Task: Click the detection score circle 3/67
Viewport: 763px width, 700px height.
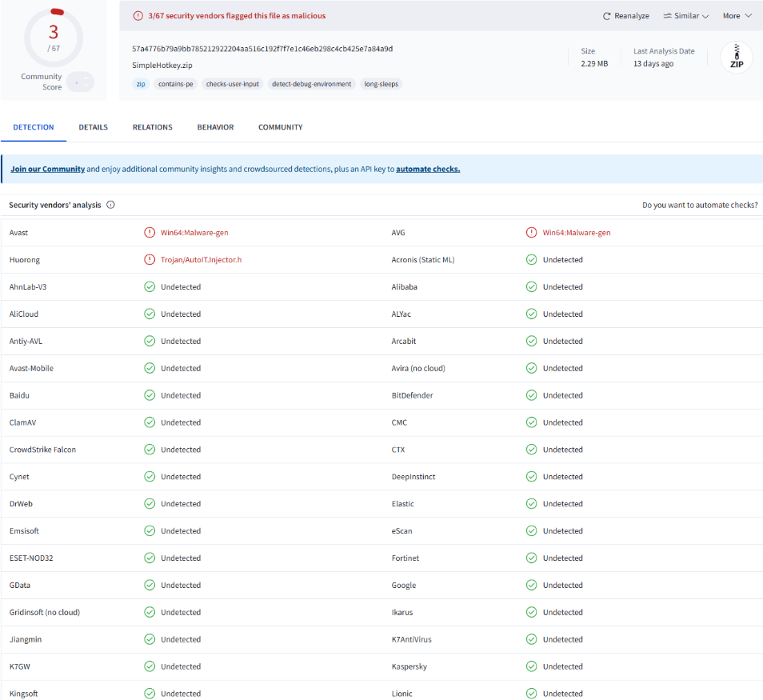Action: [54, 38]
